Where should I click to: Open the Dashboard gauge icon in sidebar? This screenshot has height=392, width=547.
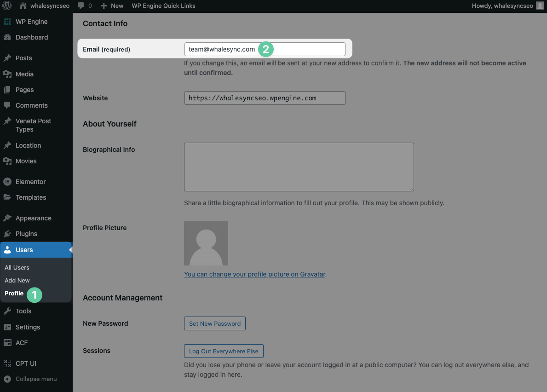[7, 37]
